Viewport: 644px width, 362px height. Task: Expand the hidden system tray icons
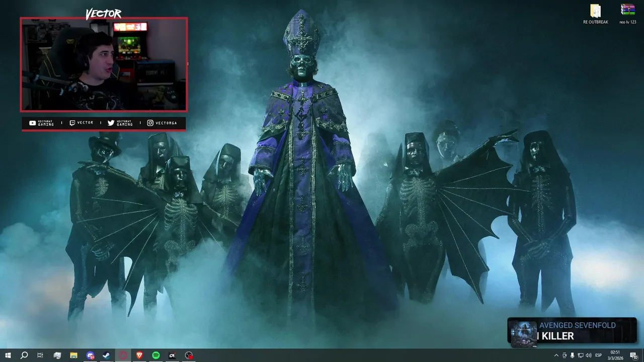click(x=556, y=355)
